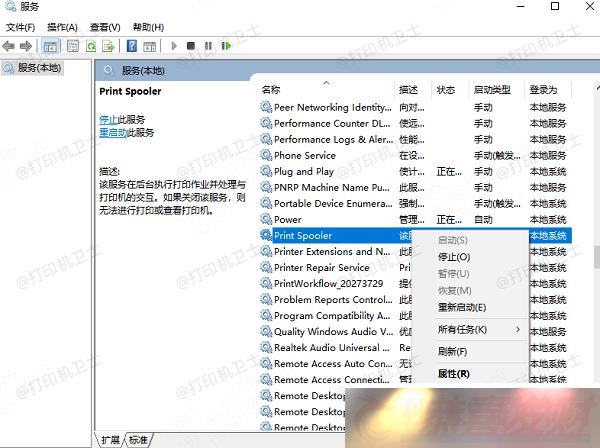The width and height of the screenshot is (600, 448).
Task: Click the 停止 link for this service
Action: coord(108,119)
